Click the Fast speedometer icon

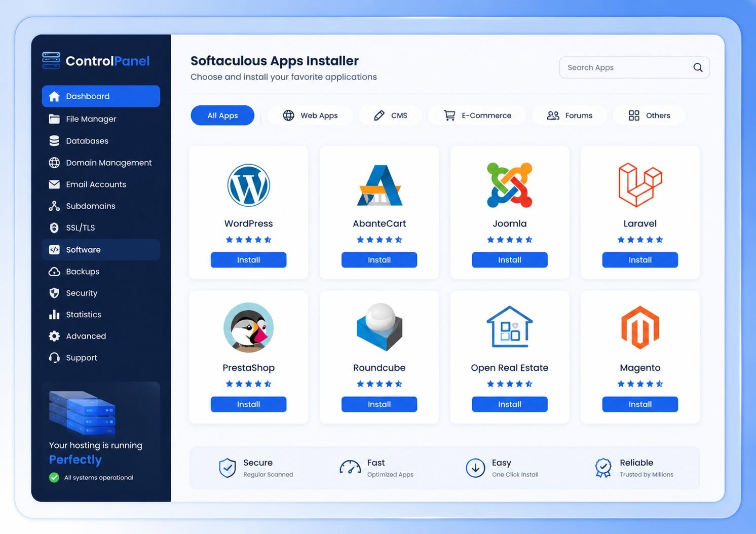click(x=350, y=468)
